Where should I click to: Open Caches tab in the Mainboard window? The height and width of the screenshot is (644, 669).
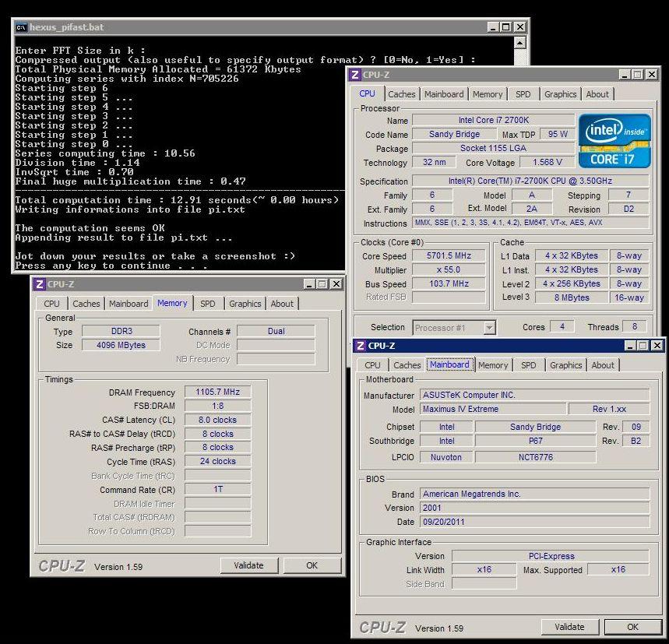[407, 365]
